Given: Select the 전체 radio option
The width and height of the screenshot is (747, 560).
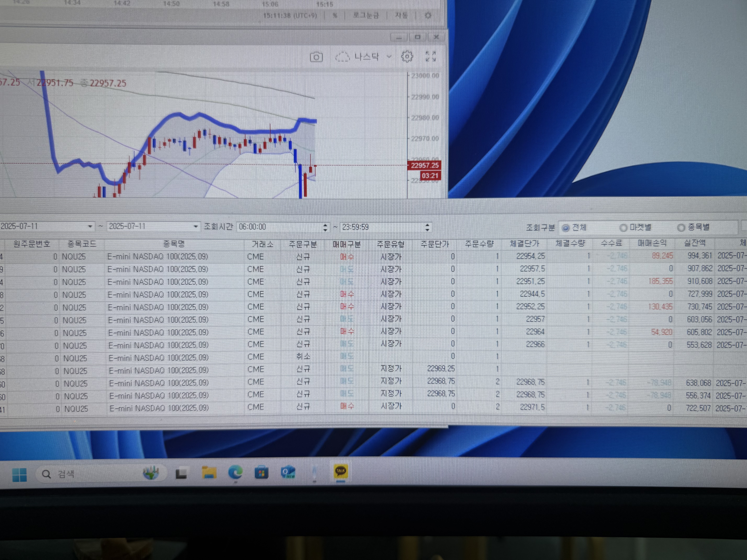Looking at the screenshot, I should 565,228.
